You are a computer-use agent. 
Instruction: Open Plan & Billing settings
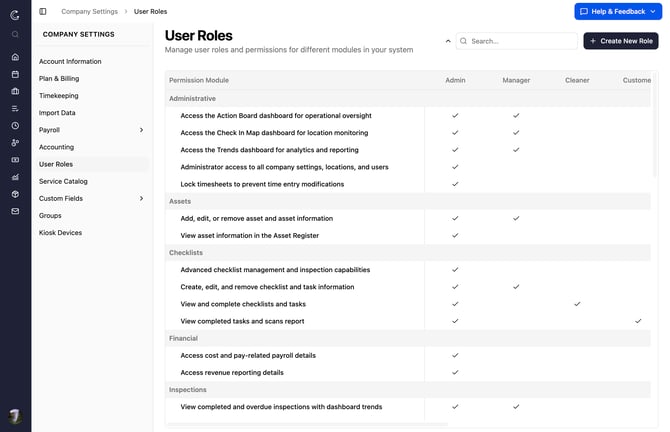click(x=59, y=79)
